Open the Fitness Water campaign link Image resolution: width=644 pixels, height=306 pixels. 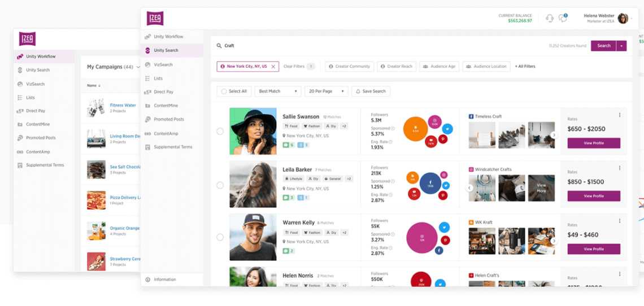coord(123,105)
